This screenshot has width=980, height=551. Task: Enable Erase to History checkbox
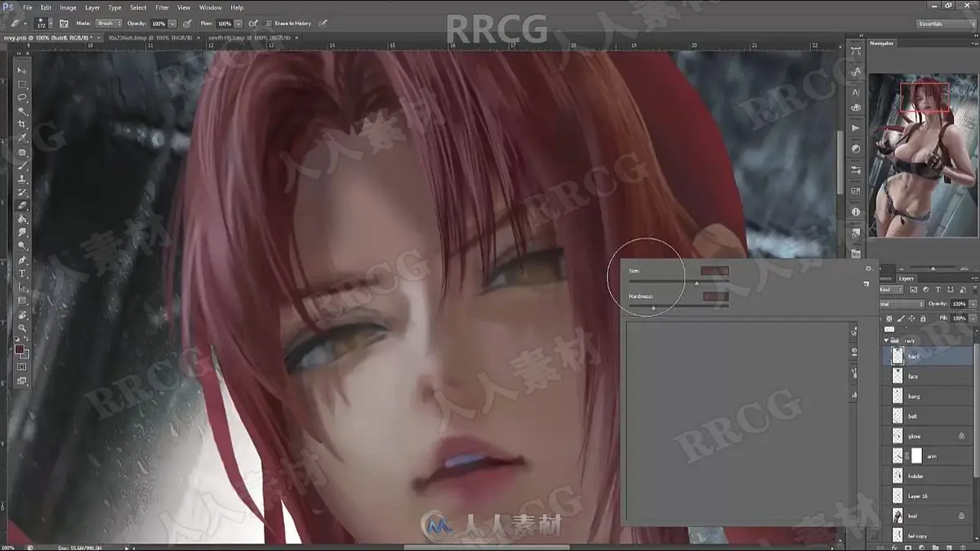[x=269, y=24]
